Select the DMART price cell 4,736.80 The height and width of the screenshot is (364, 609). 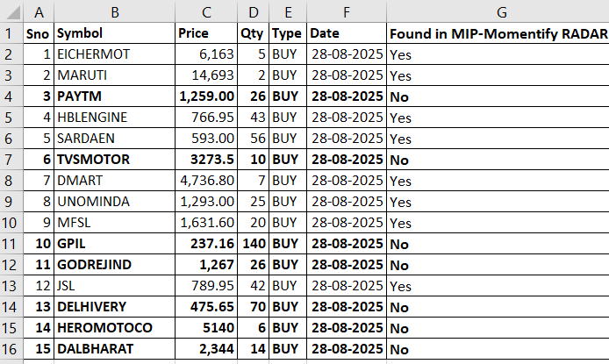pyautogui.click(x=206, y=181)
